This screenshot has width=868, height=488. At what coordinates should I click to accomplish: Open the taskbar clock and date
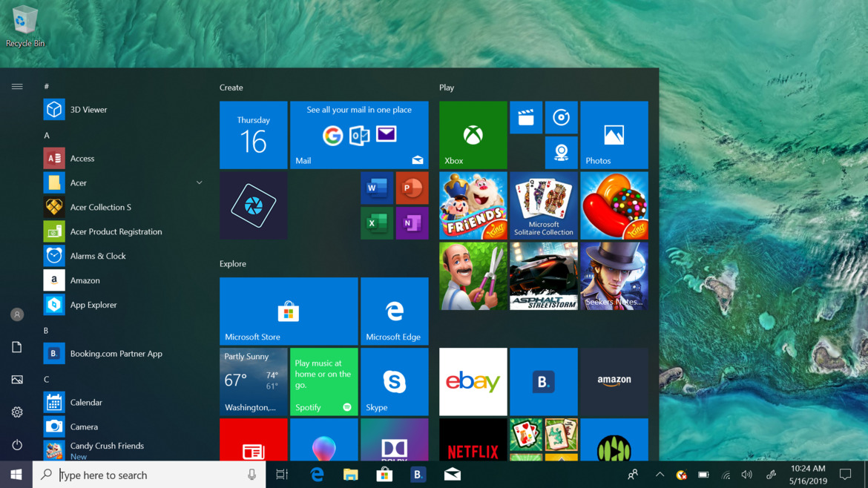[x=808, y=475]
